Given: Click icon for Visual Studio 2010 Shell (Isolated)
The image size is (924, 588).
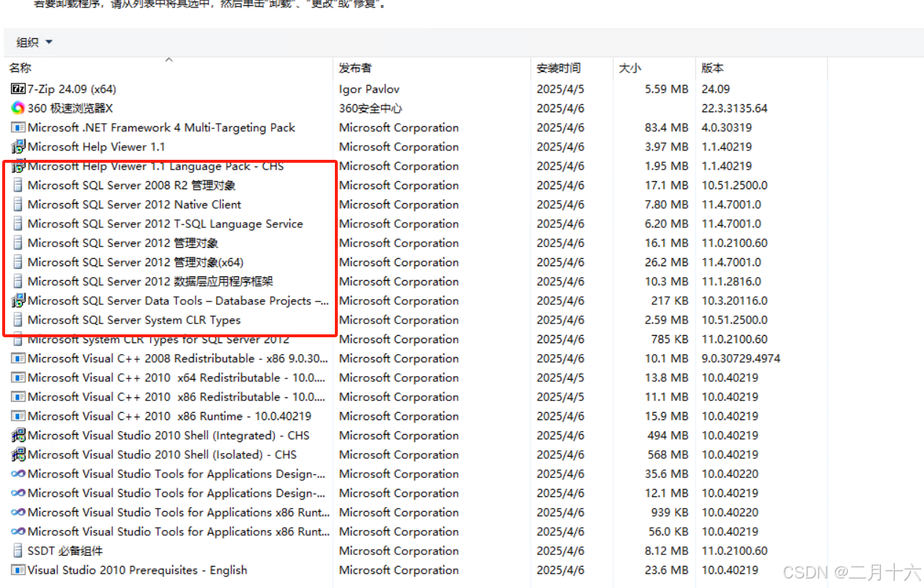Looking at the screenshot, I should 18,455.
